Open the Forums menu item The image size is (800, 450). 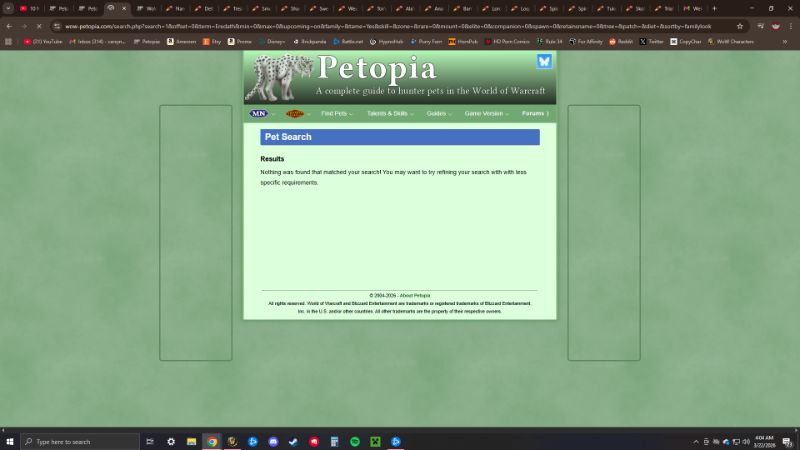(x=535, y=114)
